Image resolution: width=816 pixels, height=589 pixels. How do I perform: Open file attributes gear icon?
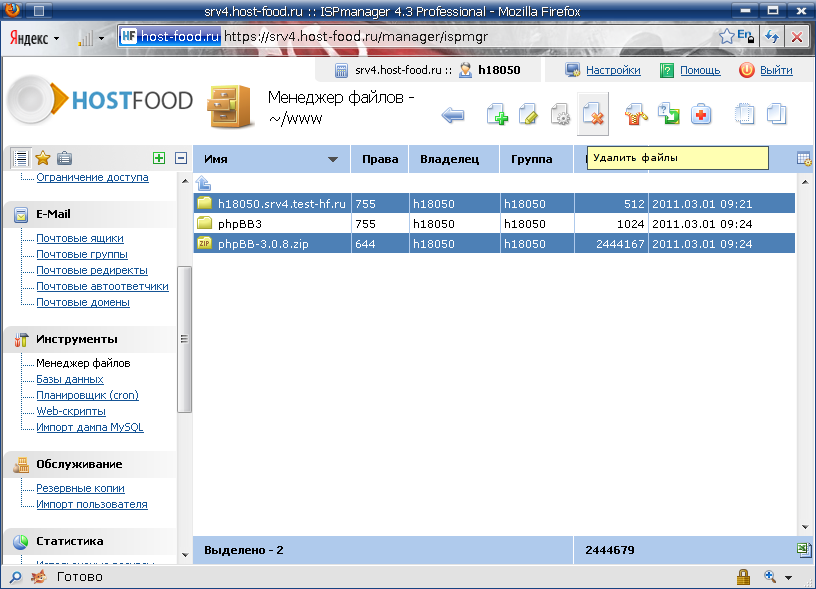pos(560,115)
